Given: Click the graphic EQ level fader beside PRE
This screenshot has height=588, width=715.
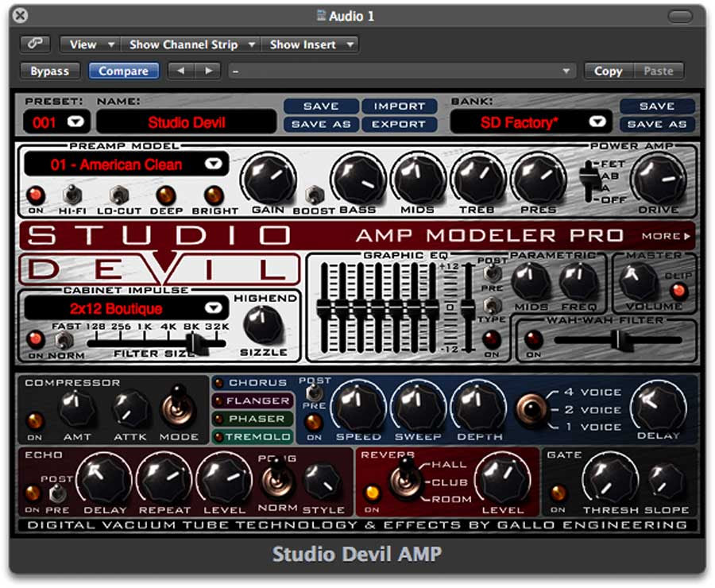Looking at the screenshot, I should coord(468,309).
